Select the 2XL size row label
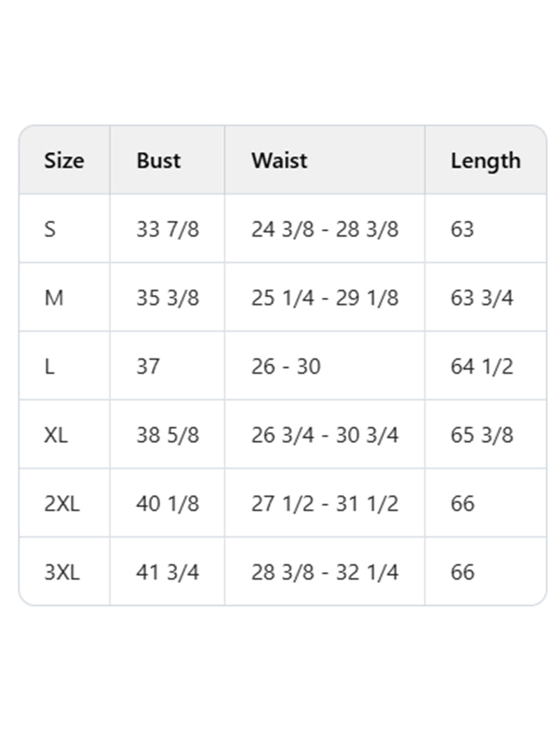The image size is (560, 735). tap(62, 503)
